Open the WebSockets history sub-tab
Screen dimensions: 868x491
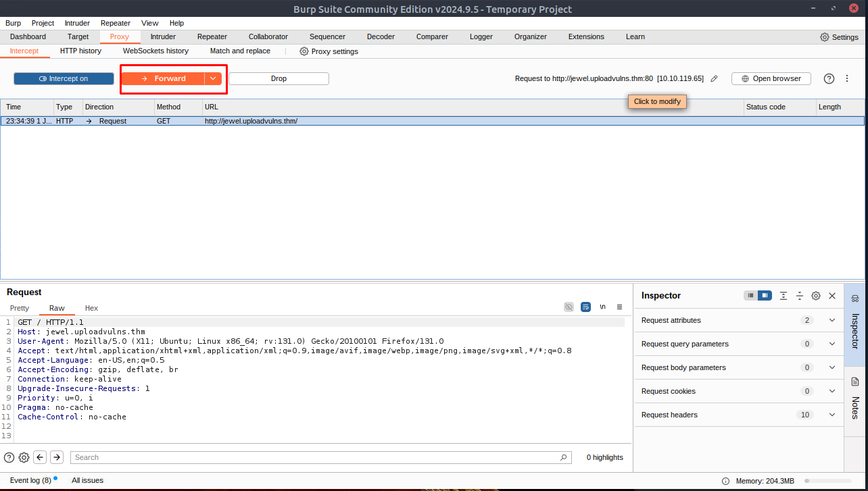155,51
